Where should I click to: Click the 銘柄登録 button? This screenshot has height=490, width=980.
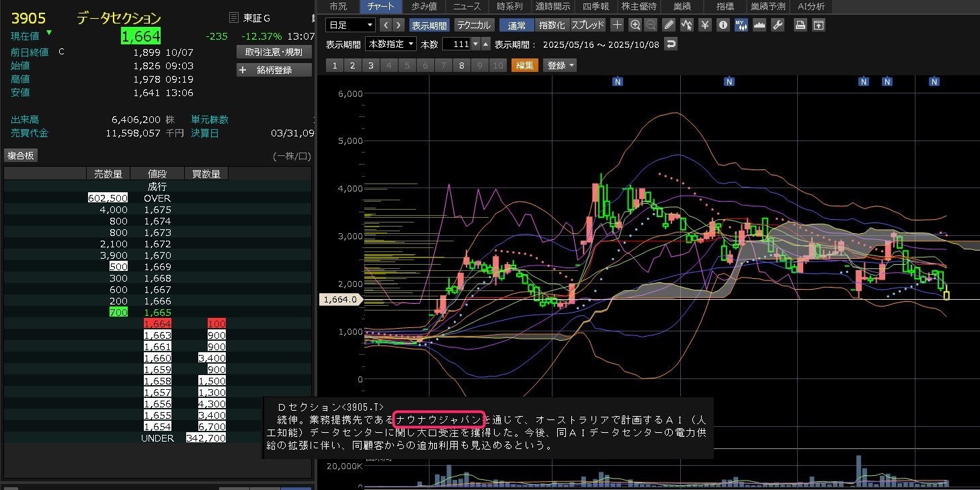click(274, 70)
